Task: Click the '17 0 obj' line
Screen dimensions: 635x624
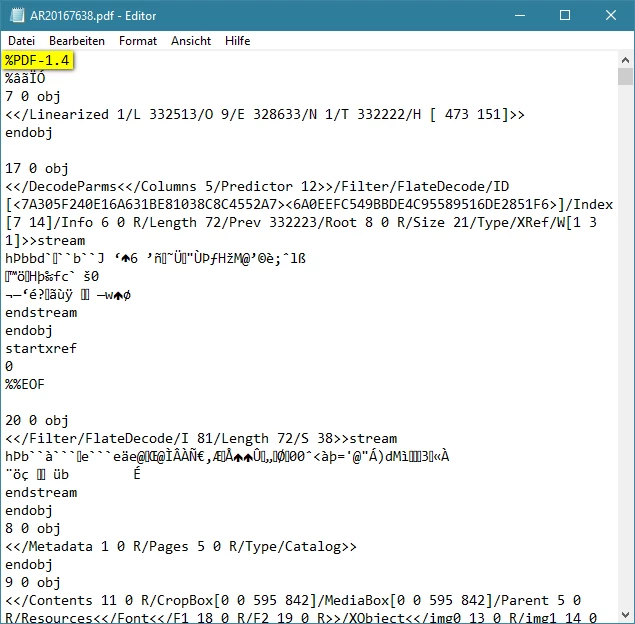Action: [x=37, y=168]
